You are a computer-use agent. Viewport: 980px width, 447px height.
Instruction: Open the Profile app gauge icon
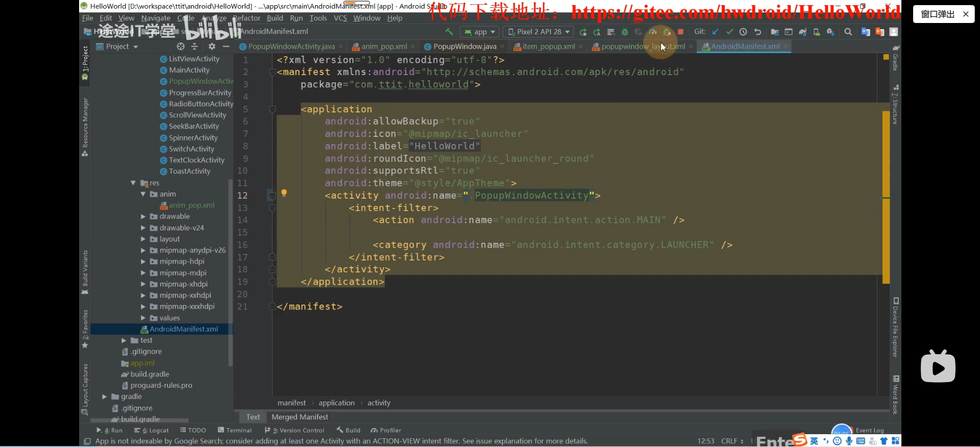(653, 32)
